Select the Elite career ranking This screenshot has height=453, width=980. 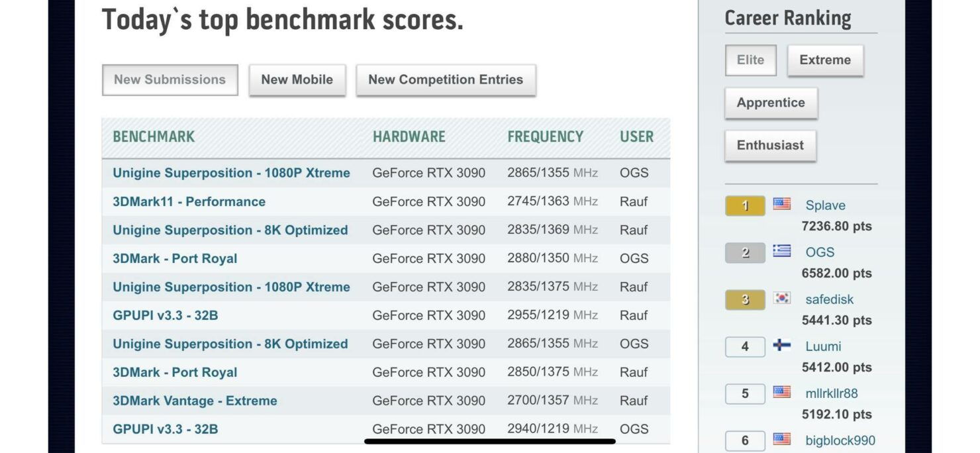[x=750, y=60]
